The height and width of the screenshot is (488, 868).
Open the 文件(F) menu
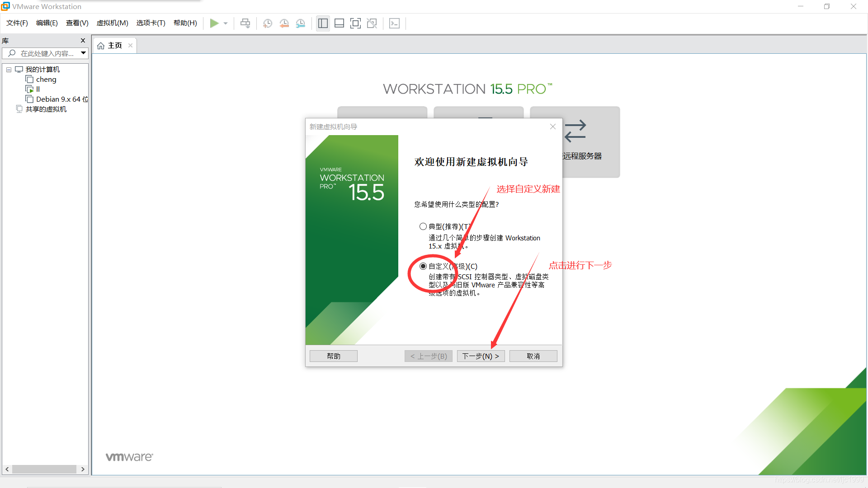17,23
